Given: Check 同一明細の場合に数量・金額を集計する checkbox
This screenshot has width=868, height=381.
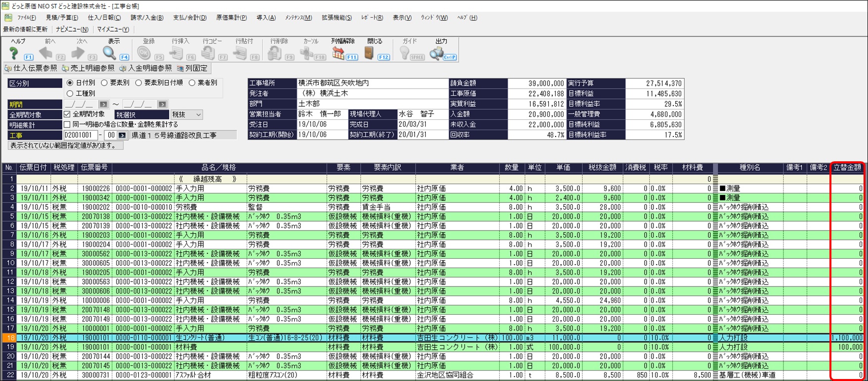Looking at the screenshot, I should [67, 125].
